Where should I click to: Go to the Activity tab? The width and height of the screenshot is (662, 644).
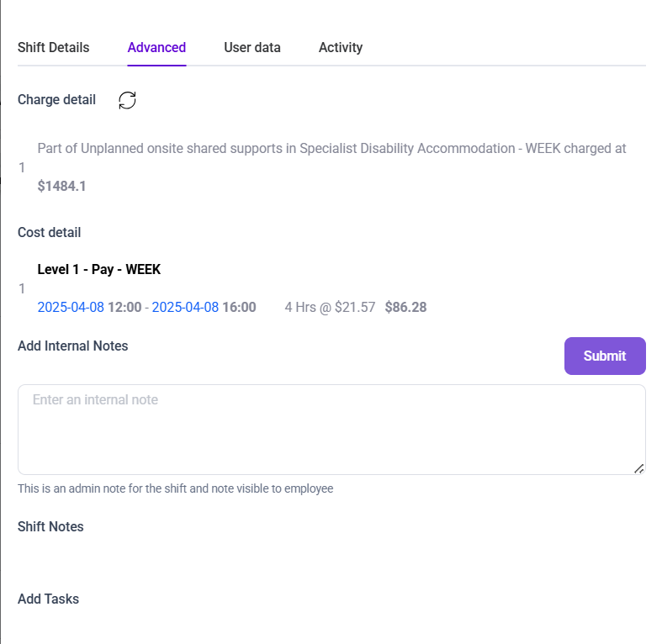coord(341,47)
